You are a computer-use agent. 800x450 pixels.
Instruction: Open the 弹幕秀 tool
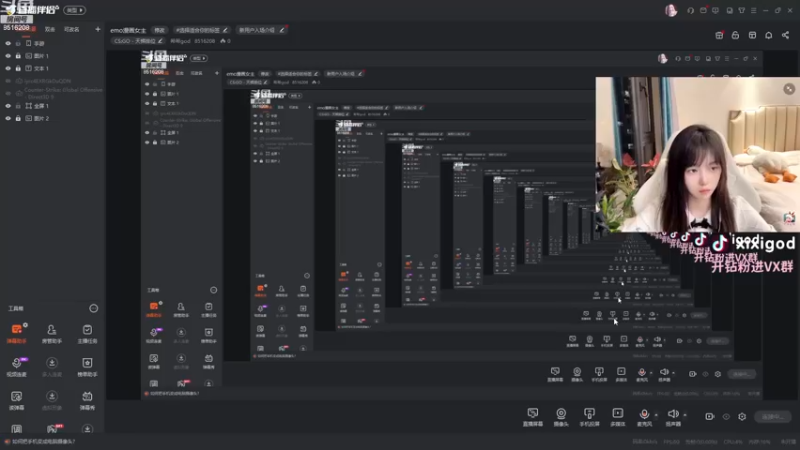click(x=87, y=400)
